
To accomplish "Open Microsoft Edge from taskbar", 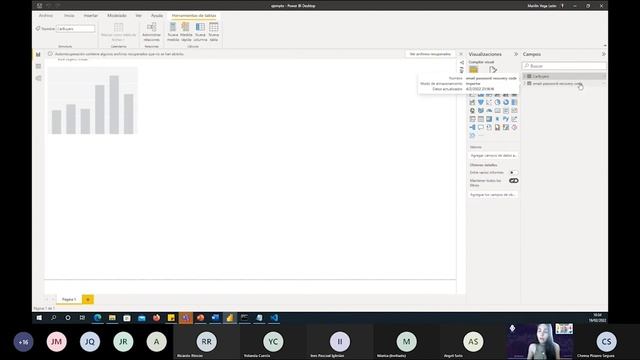I will pos(98,318).
